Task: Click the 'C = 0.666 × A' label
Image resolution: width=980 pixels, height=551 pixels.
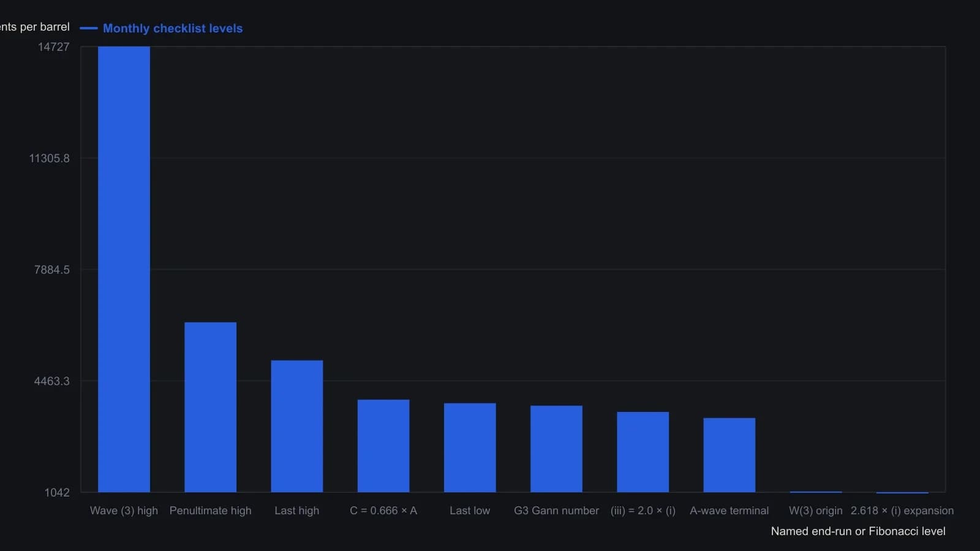Action: point(383,511)
